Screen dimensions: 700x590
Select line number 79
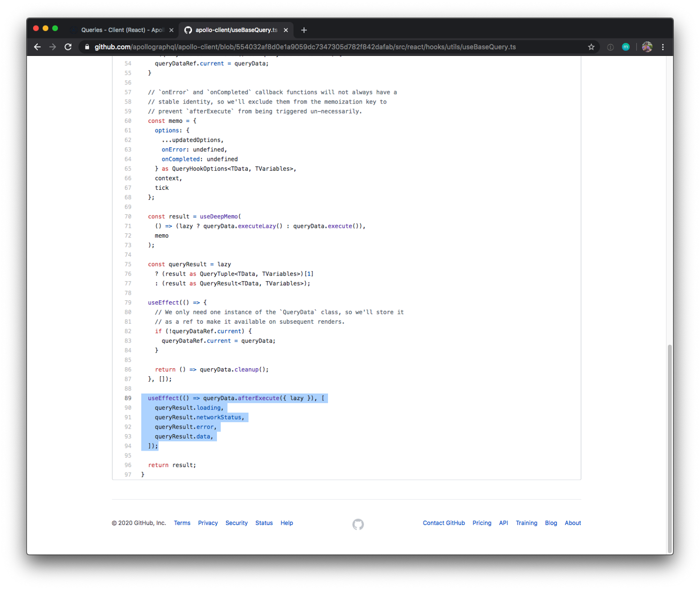pos(128,303)
